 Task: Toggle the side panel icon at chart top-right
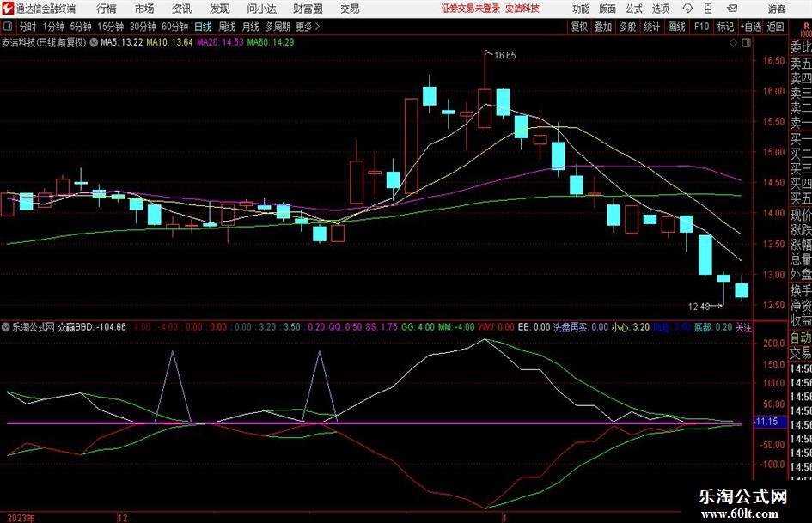[x=746, y=43]
